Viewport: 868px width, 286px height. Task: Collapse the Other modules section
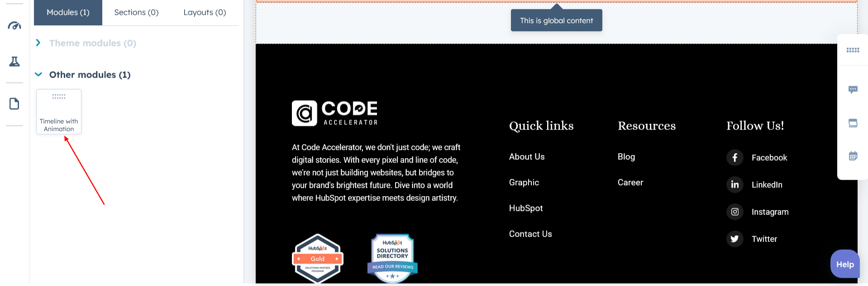[38, 75]
